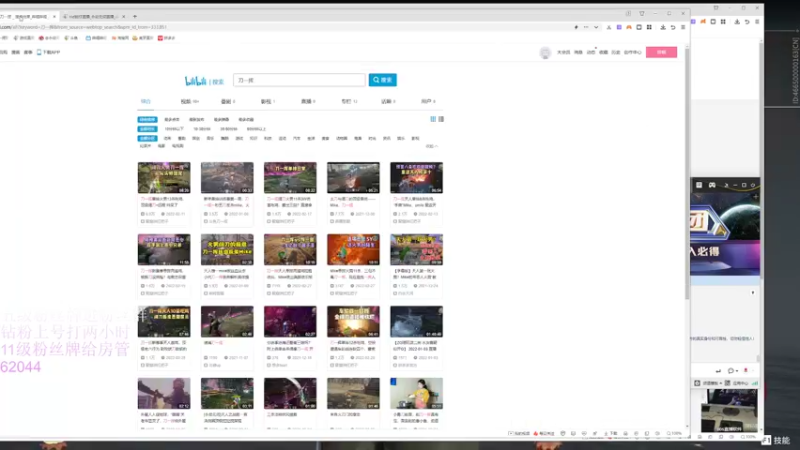Collapse the filter panel with 收起 arrow

tap(432, 146)
